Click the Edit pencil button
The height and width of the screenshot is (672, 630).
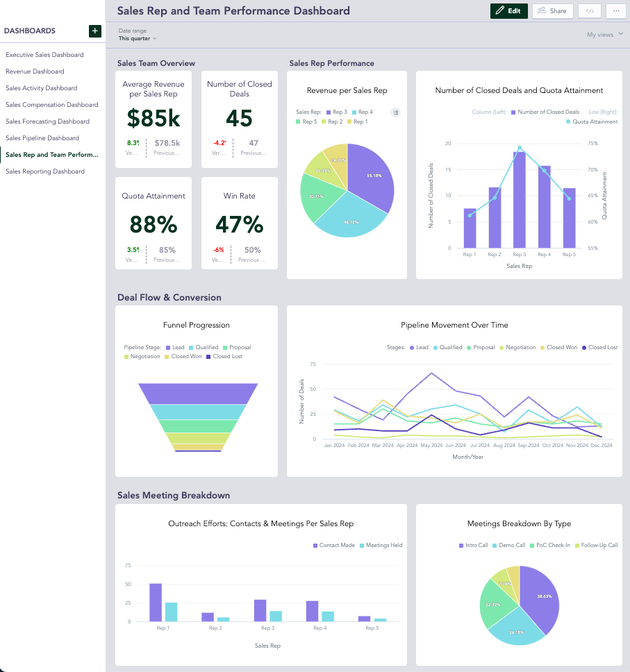point(508,10)
